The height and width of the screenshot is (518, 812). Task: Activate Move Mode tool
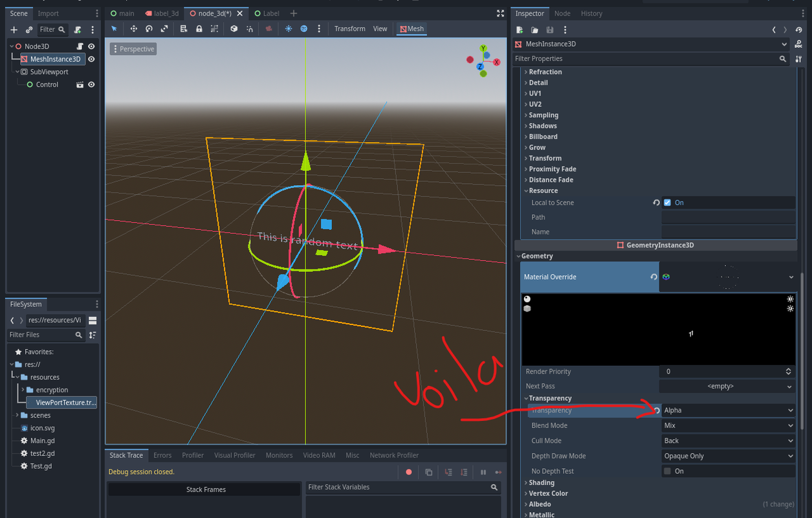tap(134, 28)
